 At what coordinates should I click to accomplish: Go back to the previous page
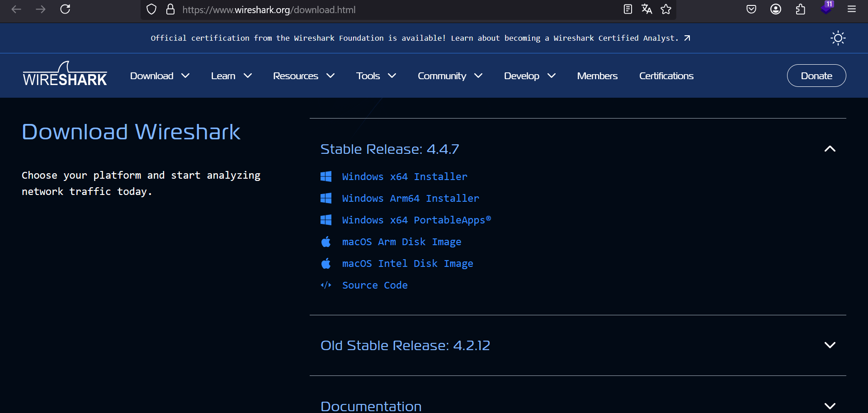click(x=16, y=9)
